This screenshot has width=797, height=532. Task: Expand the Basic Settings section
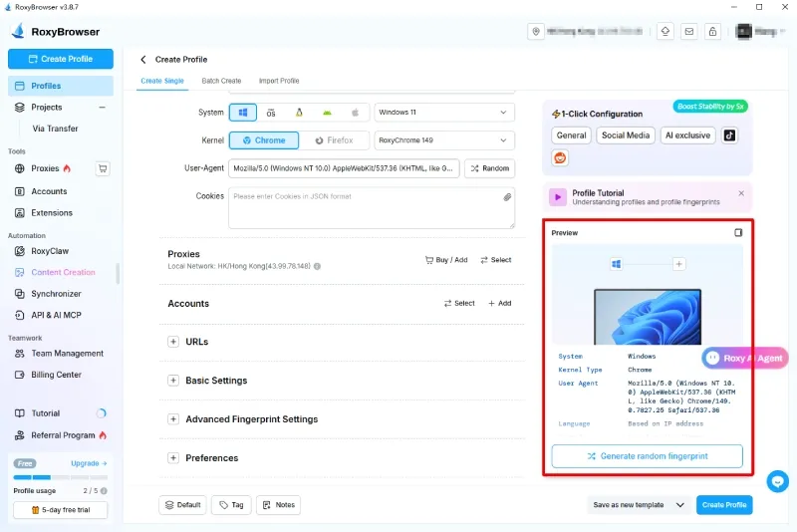pos(173,381)
